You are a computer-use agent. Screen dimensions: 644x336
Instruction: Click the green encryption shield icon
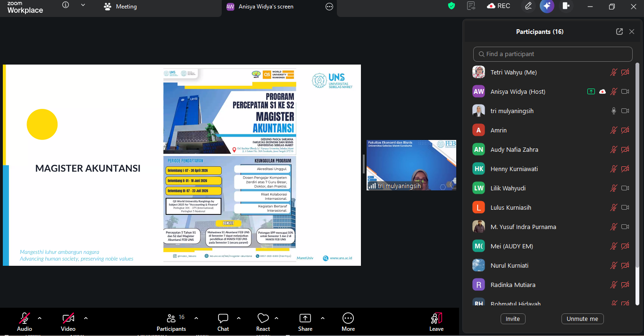coord(452,6)
